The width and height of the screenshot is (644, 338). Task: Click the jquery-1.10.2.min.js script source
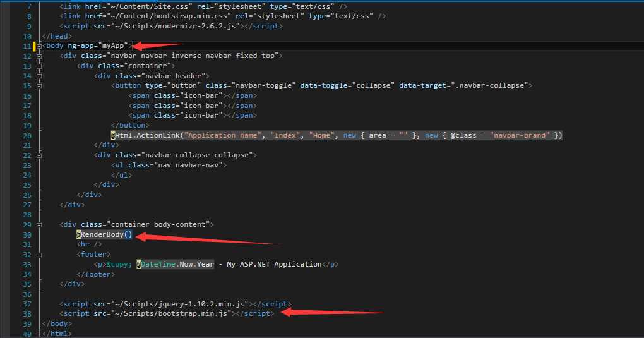pyautogui.click(x=179, y=304)
